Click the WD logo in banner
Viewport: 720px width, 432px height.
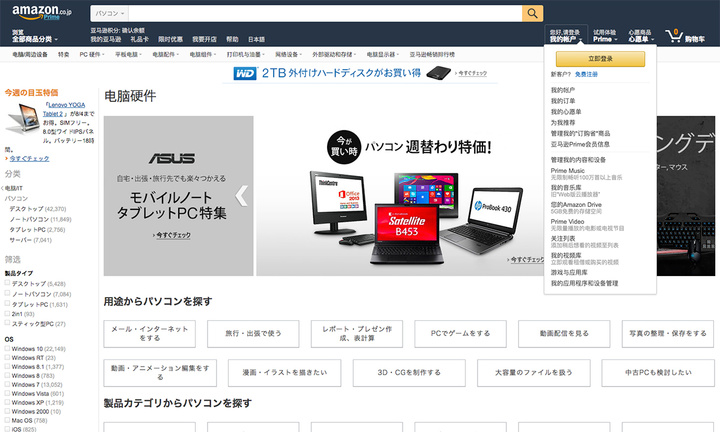245,73
